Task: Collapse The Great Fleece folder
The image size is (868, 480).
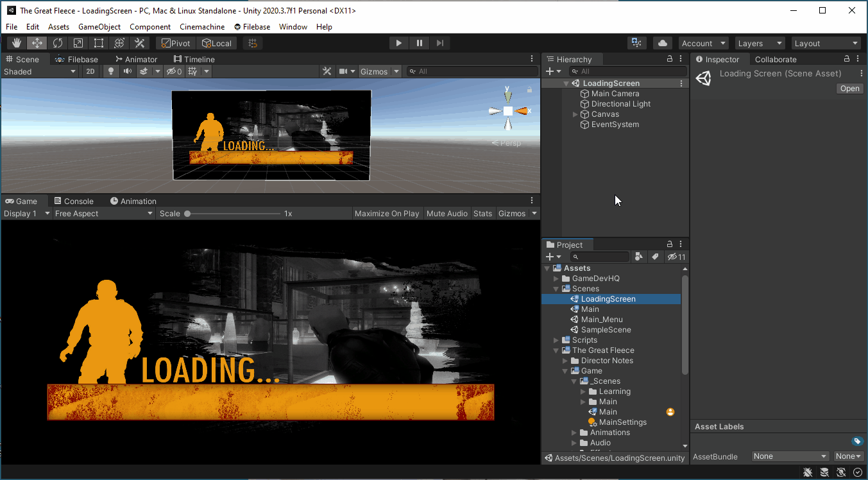Action: pyautogui.click(x=556, y=350)
